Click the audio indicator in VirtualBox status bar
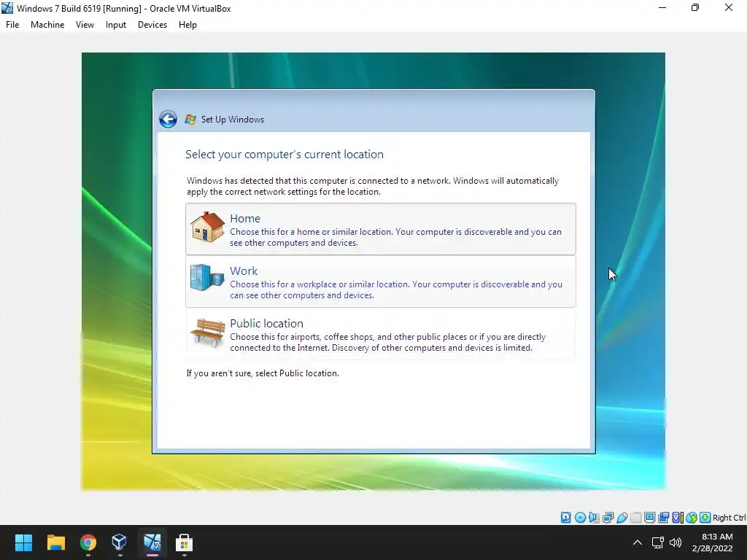This screenshot has height=560, width=747. click(594, 517)
